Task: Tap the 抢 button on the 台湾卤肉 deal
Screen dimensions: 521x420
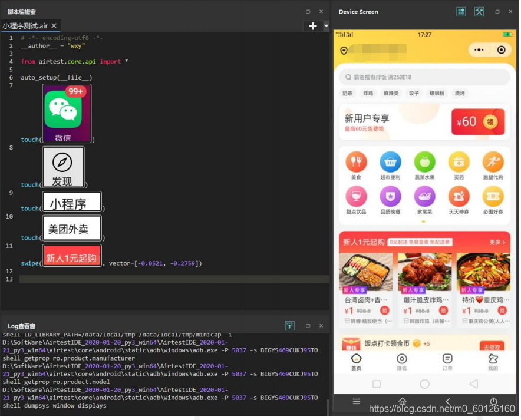Action: (x=384, y=310)
